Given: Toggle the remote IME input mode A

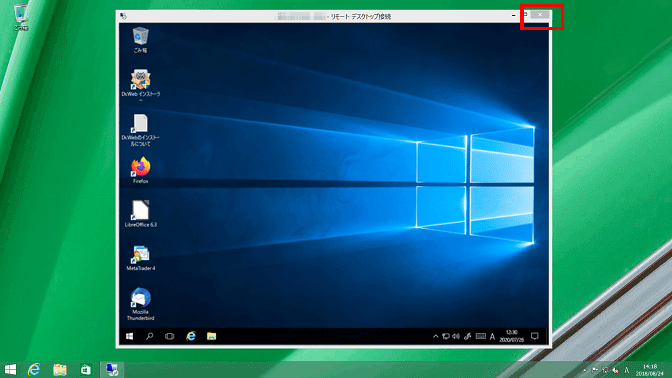Looking at the screenshot, I should (492, 336).
